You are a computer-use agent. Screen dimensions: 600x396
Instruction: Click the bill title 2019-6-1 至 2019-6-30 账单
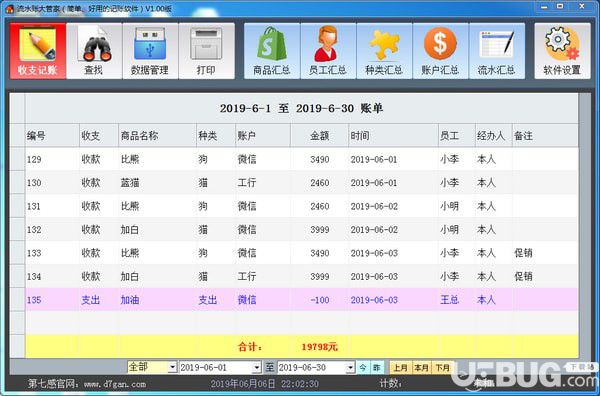tap(302, 108)
